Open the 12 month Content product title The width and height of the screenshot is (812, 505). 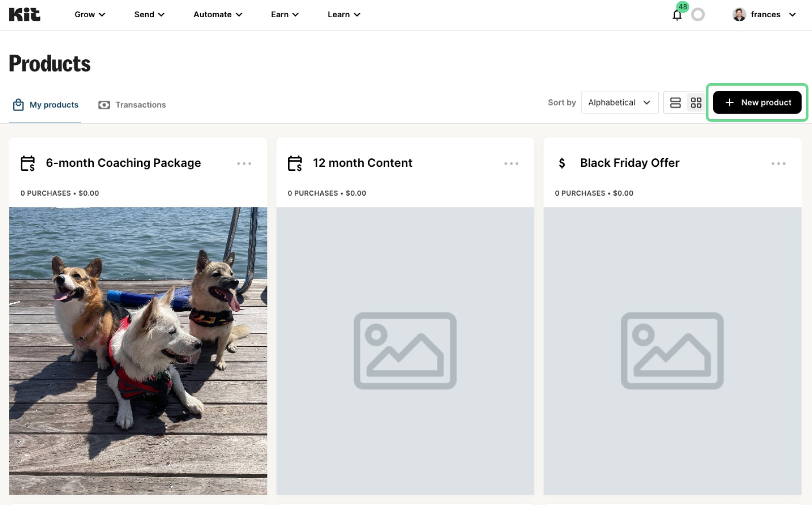pyautogui.click(x=362, y=163)
